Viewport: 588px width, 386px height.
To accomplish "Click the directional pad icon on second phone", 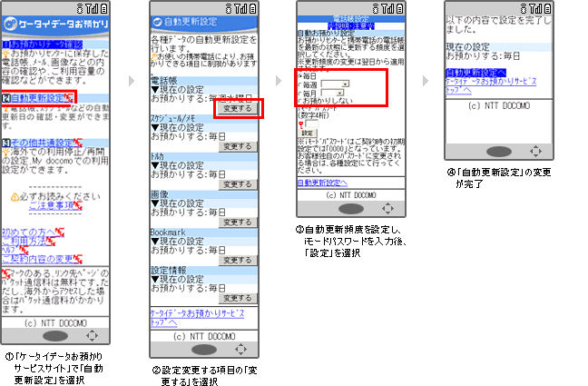I will (240, 350).
